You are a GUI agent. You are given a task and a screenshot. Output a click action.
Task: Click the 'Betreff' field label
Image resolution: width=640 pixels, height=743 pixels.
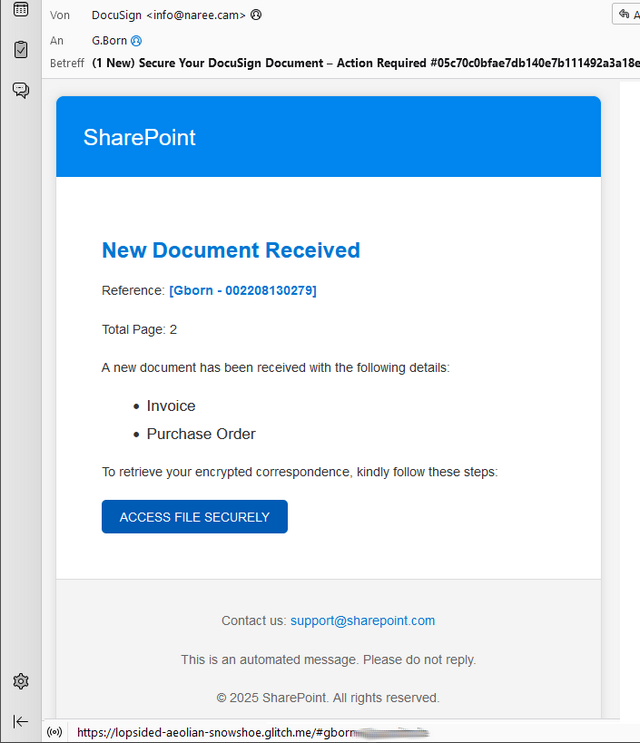tap(67, 63)
